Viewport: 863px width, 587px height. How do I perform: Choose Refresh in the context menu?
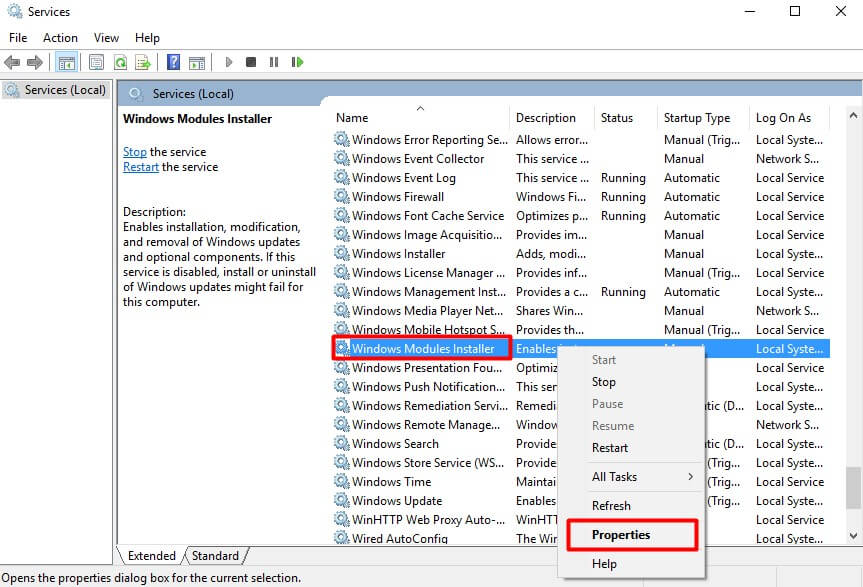click(632, 506)
